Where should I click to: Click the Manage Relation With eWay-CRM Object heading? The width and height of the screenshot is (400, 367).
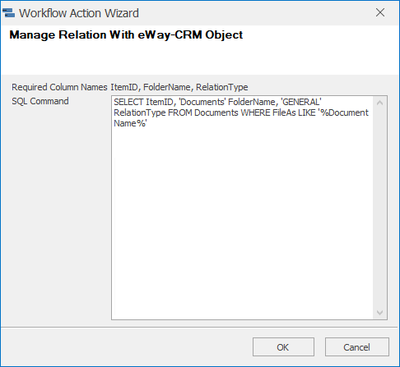[x=126, y=35]
